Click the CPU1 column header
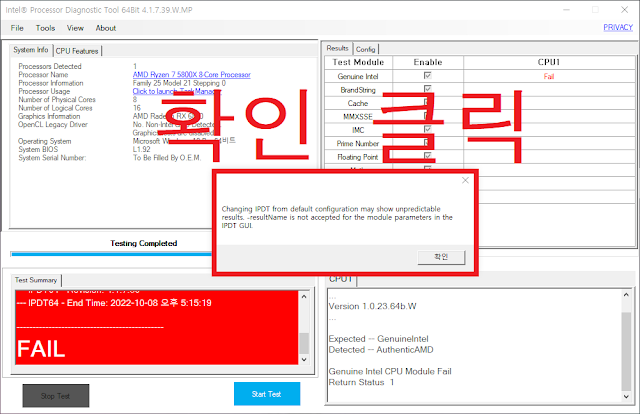This screenshot has height=414, width=640. tap(549, 62)
